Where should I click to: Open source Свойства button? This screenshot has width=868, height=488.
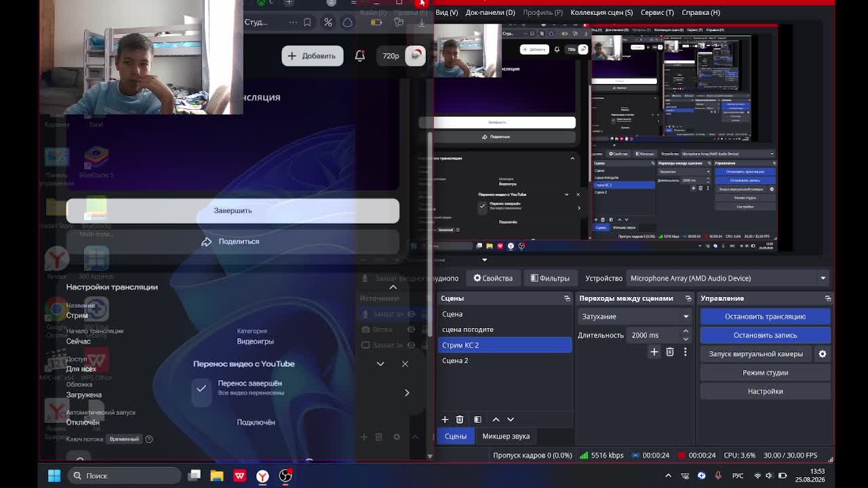pyautogui.click(x=493, y=278)
